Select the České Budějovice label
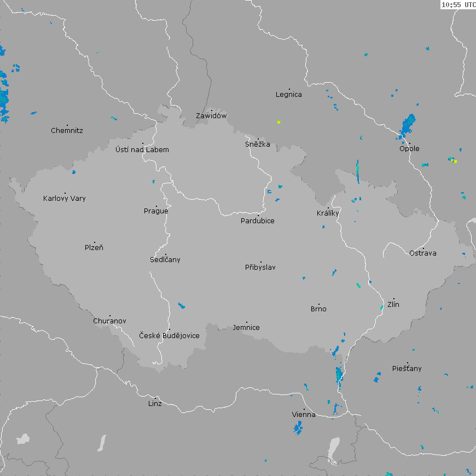The image size is (476, 476). [x=169, y=335]
